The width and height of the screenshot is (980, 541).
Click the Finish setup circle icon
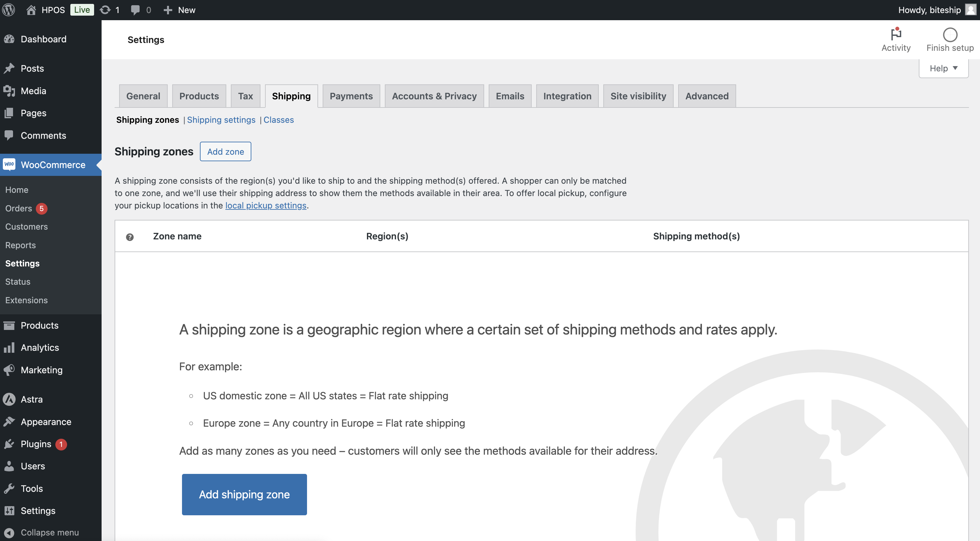point(950,35)
